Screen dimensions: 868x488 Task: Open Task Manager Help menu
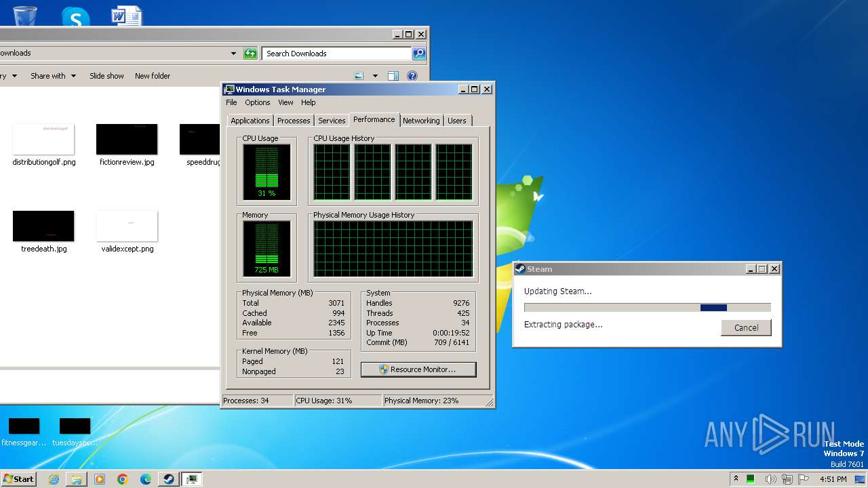pos(309,102)
